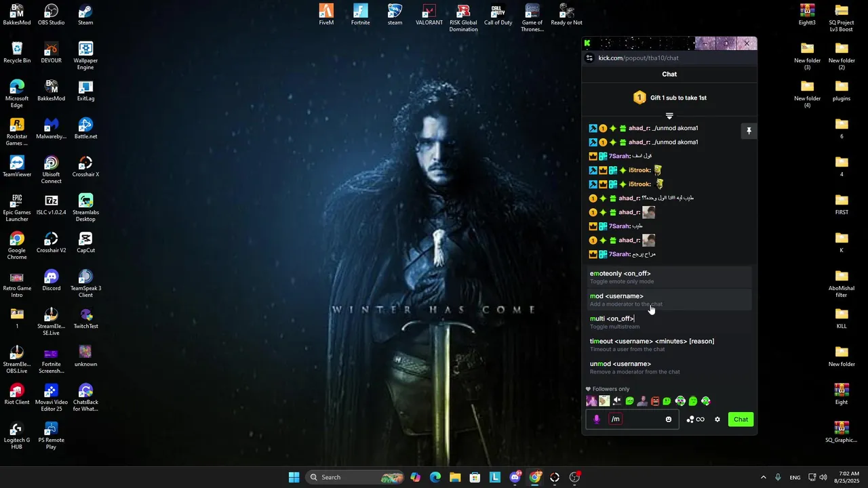Open Ready or Not desktop icon
The height and width of the screenshot is (488, 868).
(x=566, y=15)
